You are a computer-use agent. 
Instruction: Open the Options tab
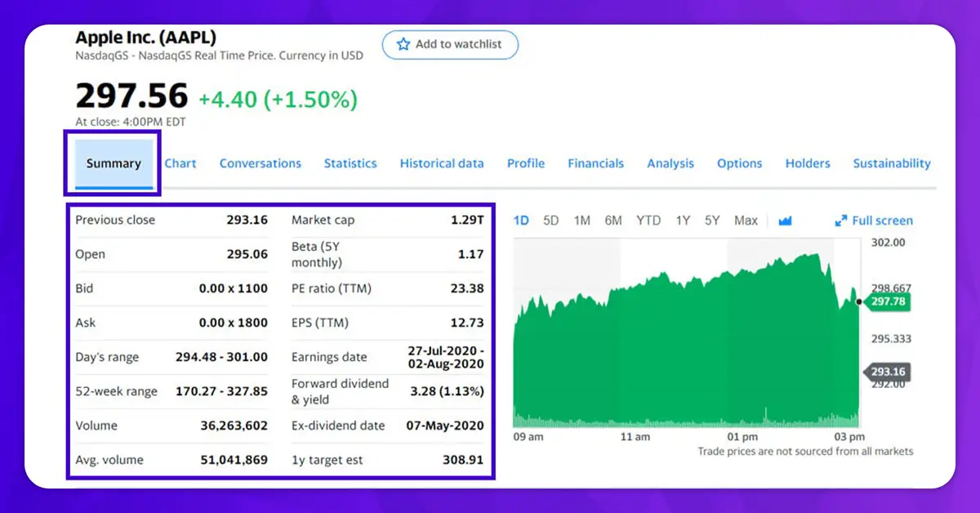click(x=740, y=163)
